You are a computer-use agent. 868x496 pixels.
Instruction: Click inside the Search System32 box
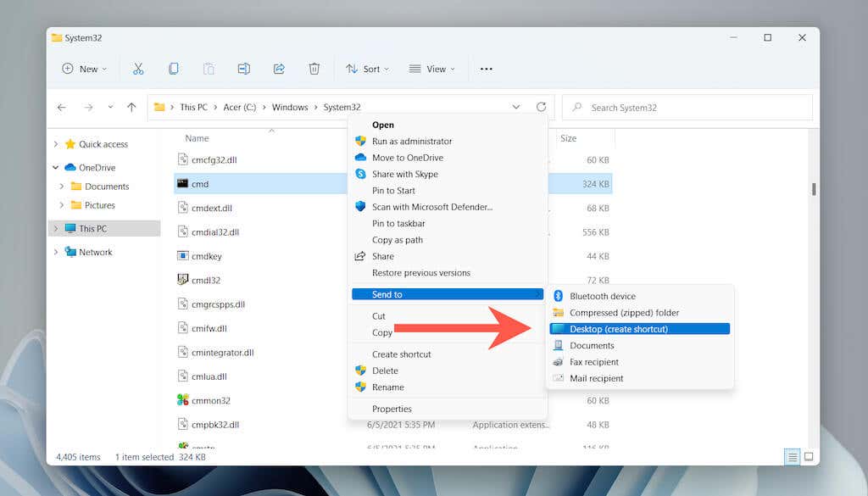[x=687, y=107]
